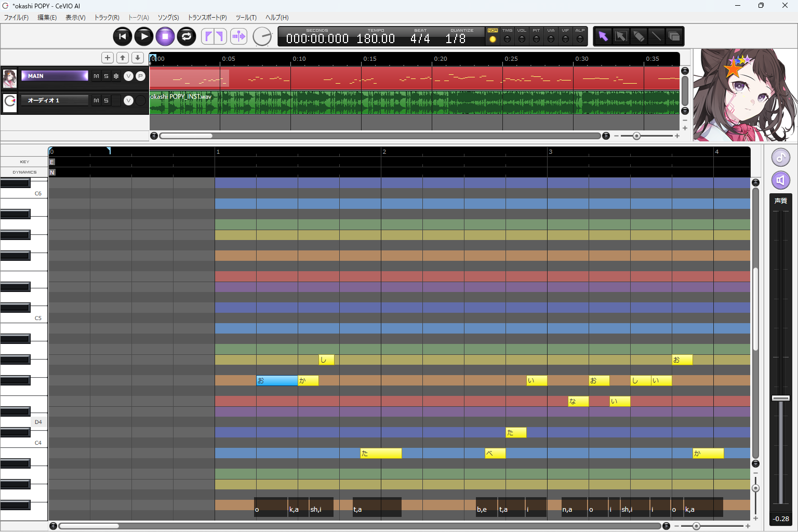This screenshot has height=532, width=798.
Task: Click the MAIN track name button
Action: coord(55,76)
